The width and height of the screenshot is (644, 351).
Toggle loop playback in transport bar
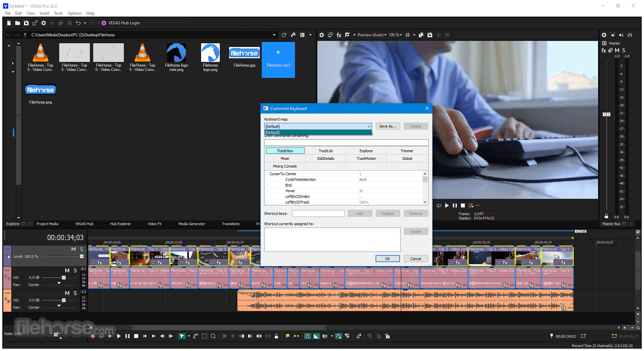point(101,336)
